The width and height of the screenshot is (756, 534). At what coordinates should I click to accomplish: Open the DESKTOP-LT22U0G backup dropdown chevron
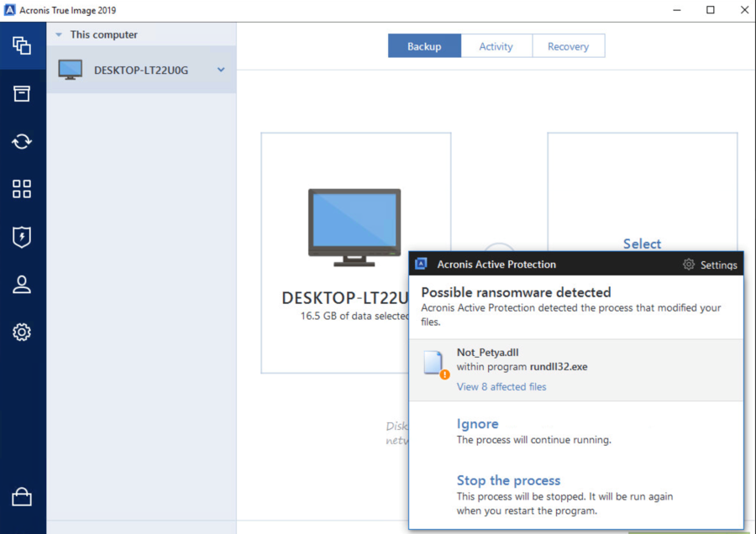click(x=221, y=70)
